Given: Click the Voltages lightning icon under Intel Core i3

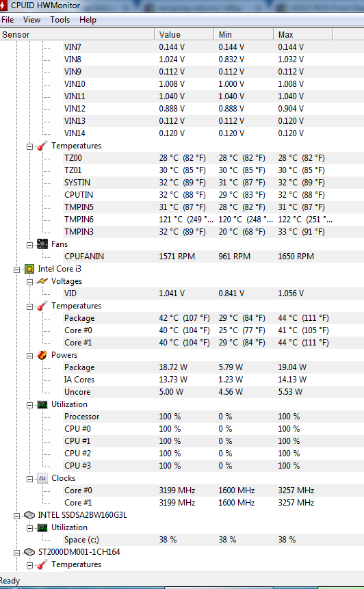Looking at the screenshot, I should coord(42,281).
